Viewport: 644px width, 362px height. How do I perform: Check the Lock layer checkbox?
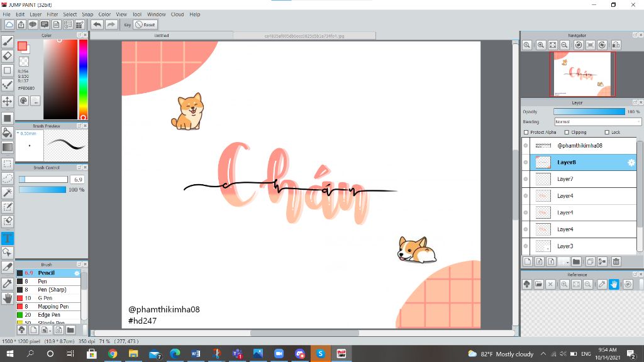point(607,132)
